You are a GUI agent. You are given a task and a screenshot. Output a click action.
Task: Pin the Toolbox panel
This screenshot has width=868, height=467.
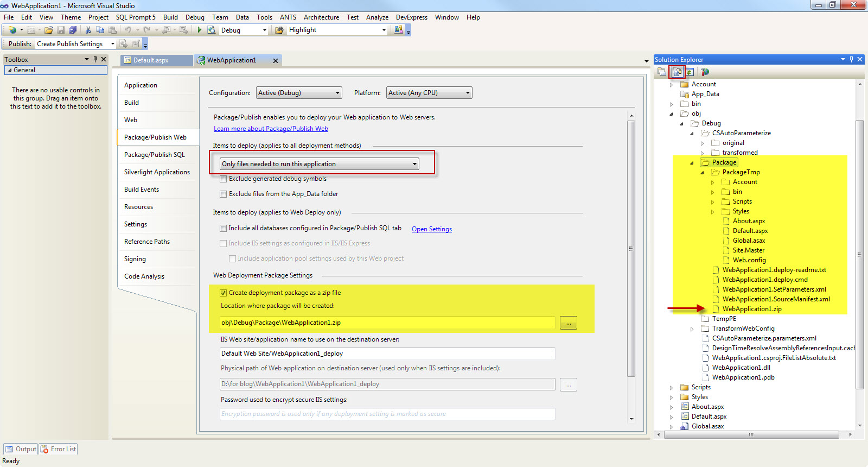[95, 59]
